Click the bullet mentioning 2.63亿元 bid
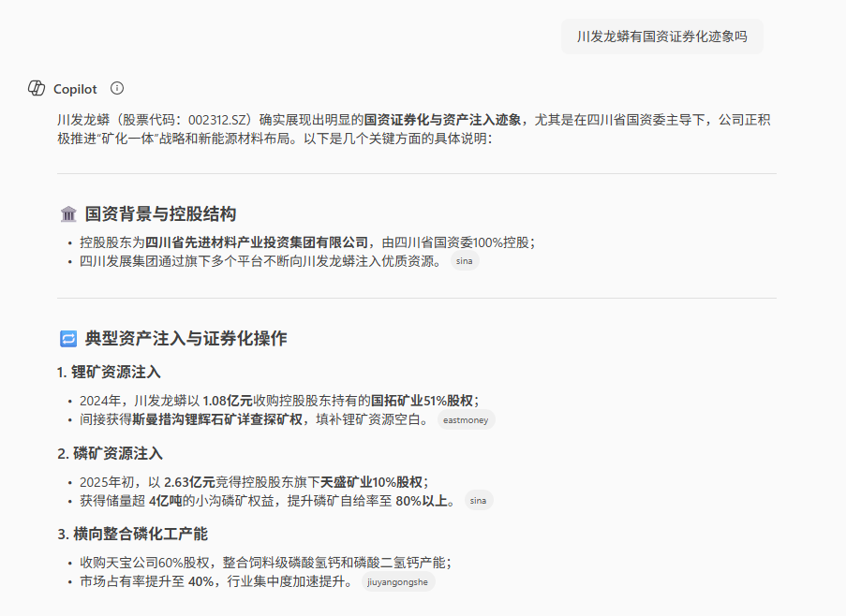846x616 pixels. click(254, 482)
